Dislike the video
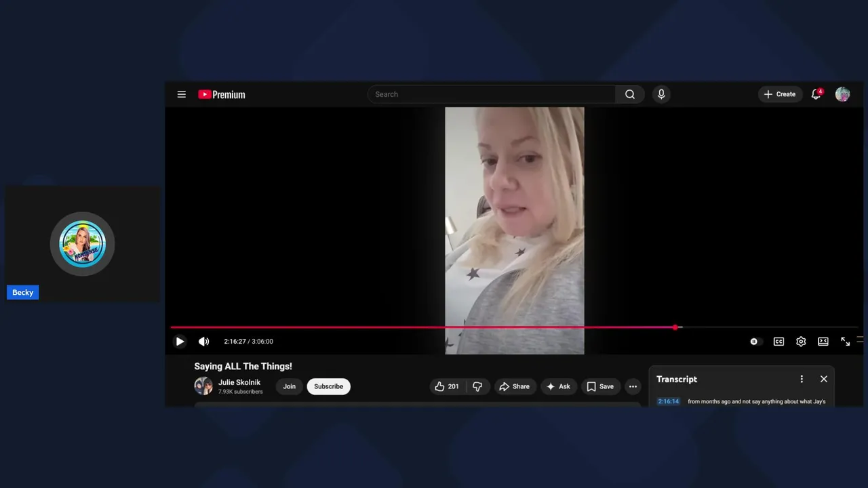The height and width of the screenshot is (488, 868). pyautogui.click(x=477, y=386)
